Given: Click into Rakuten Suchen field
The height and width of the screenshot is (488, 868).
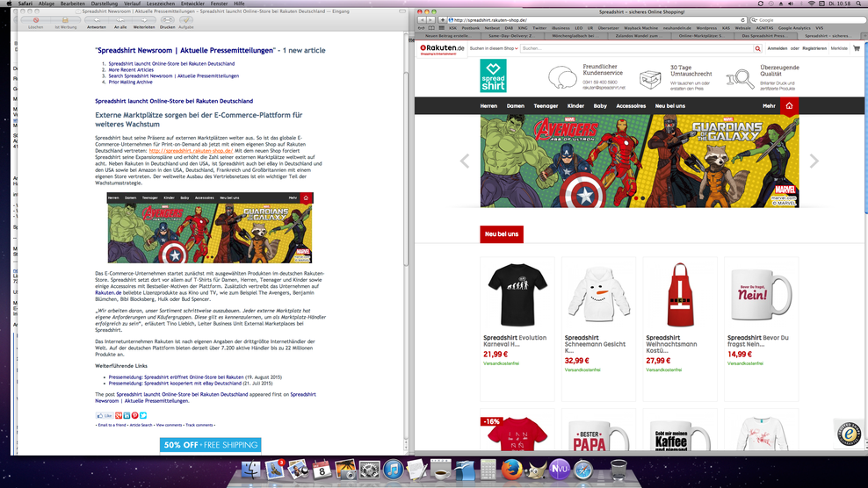Looking at the screenshot, I should coord(636,48).
